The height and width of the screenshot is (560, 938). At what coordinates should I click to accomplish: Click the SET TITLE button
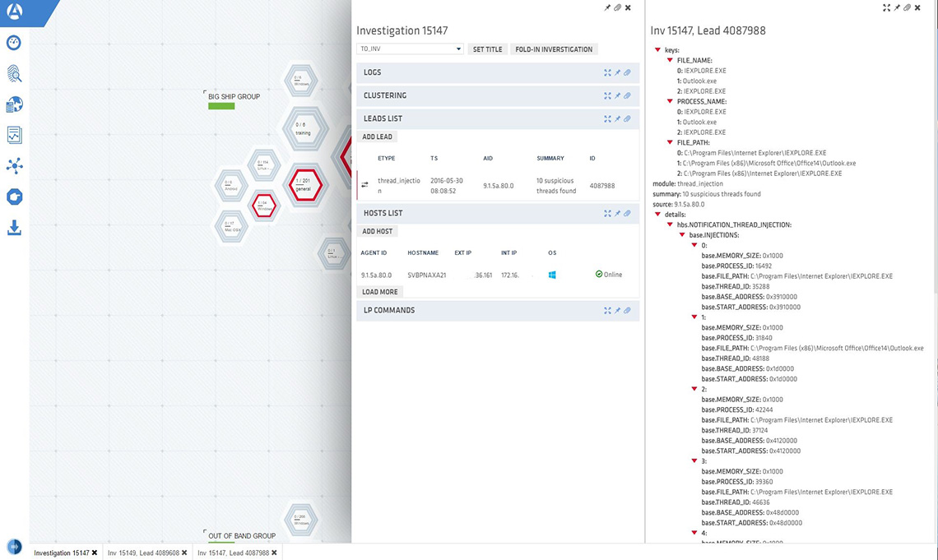[487, 49]
